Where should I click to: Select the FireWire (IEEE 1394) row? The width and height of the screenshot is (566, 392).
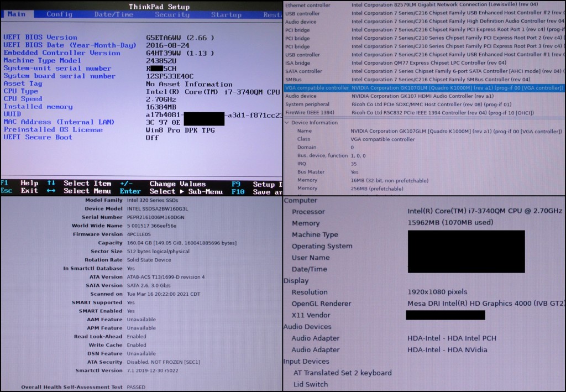[424, 113]
